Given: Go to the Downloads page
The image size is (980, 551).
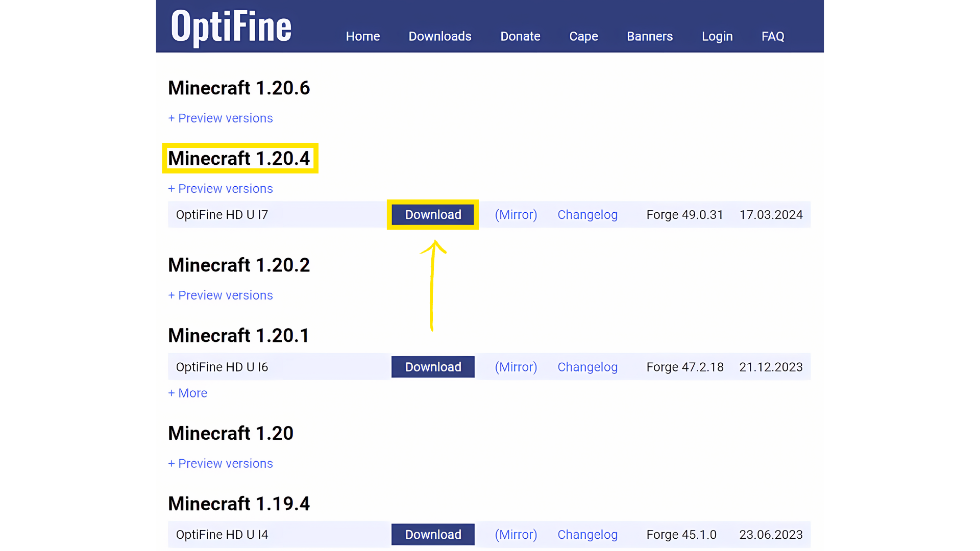Looking at the screenshot, I should [440, 36].
